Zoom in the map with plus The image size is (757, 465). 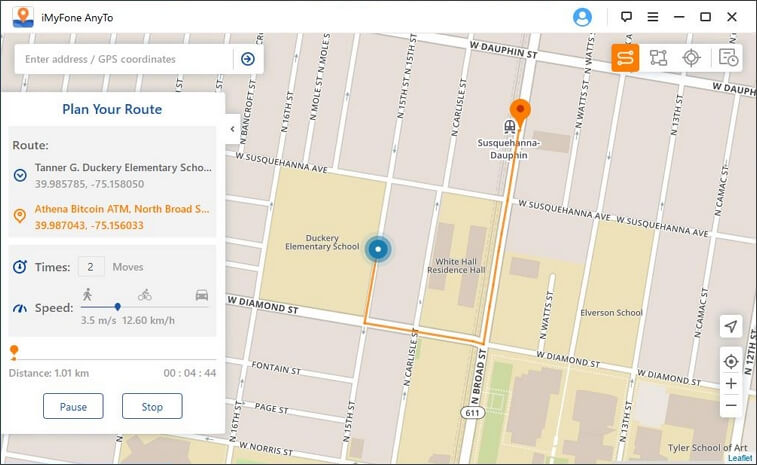[x=731, y=383]
